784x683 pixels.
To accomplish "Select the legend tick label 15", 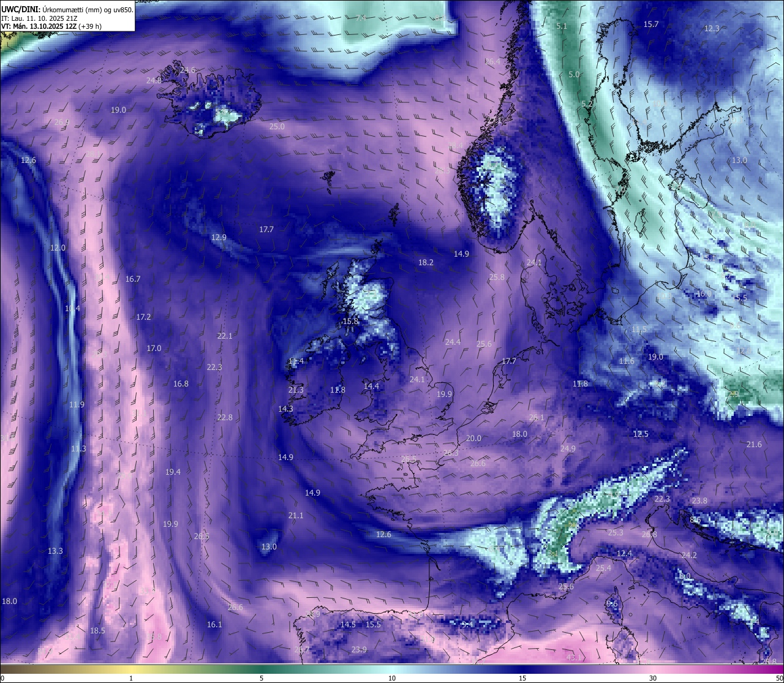I will 522,678.
